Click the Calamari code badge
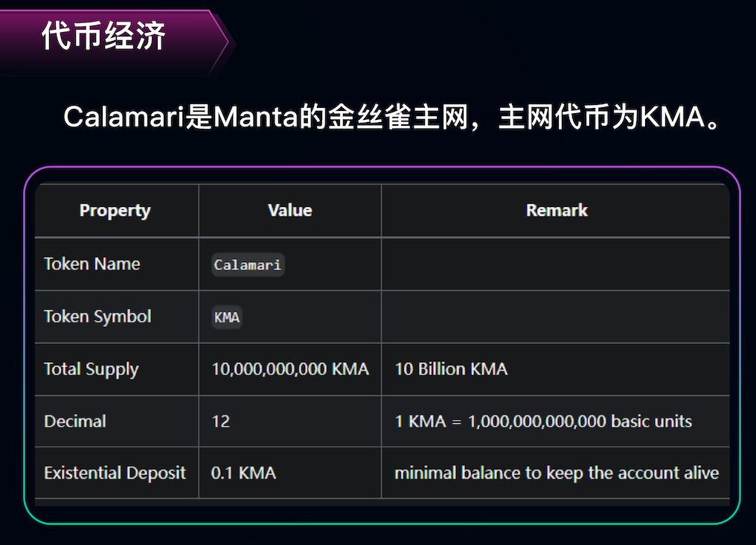756x545 pixels. (248, 265)
